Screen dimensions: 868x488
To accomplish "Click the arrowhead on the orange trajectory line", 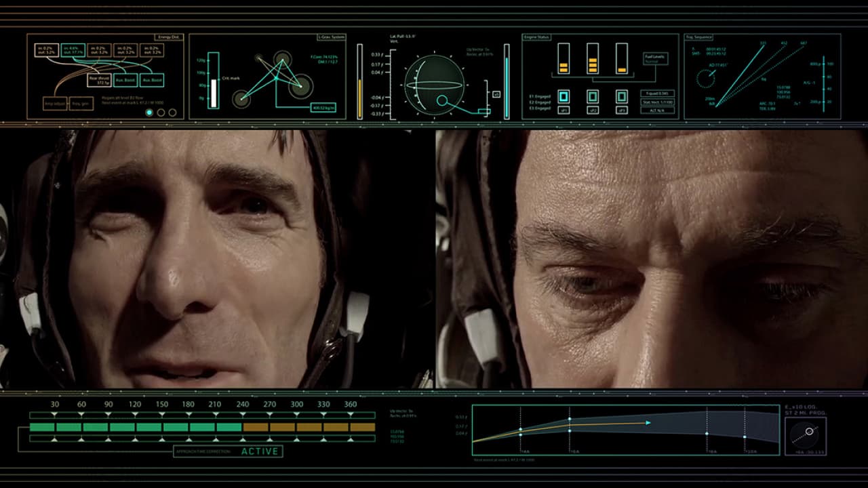I will (648, 422).
